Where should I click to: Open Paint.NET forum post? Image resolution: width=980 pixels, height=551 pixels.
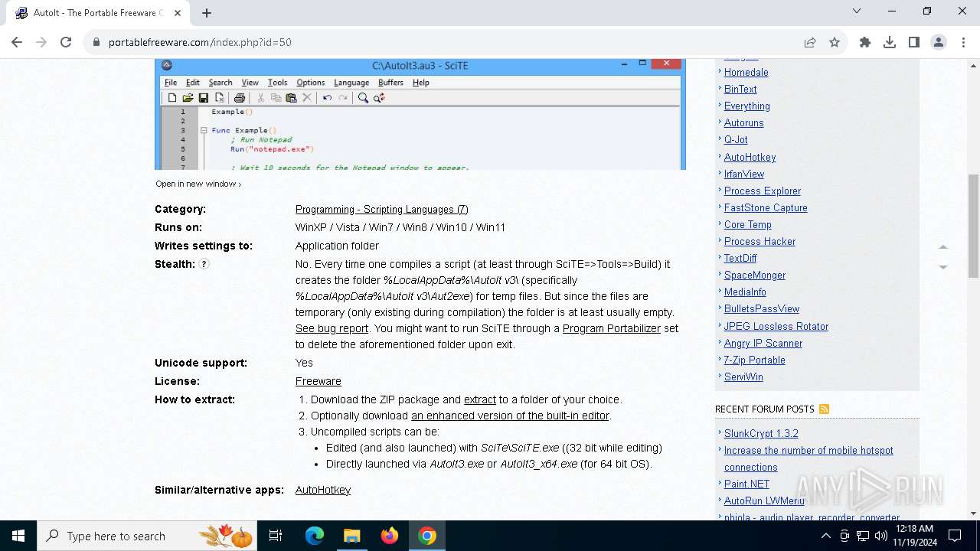(747, 484)
